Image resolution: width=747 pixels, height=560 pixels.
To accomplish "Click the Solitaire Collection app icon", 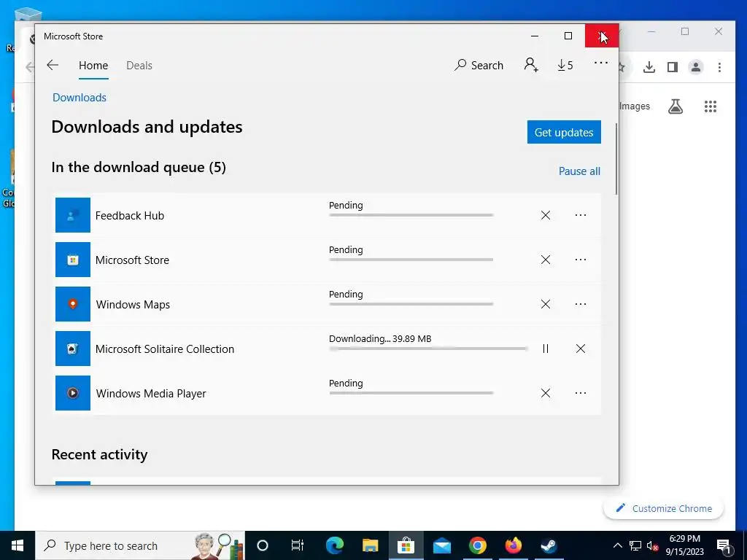I will click(x=73, y=349).
